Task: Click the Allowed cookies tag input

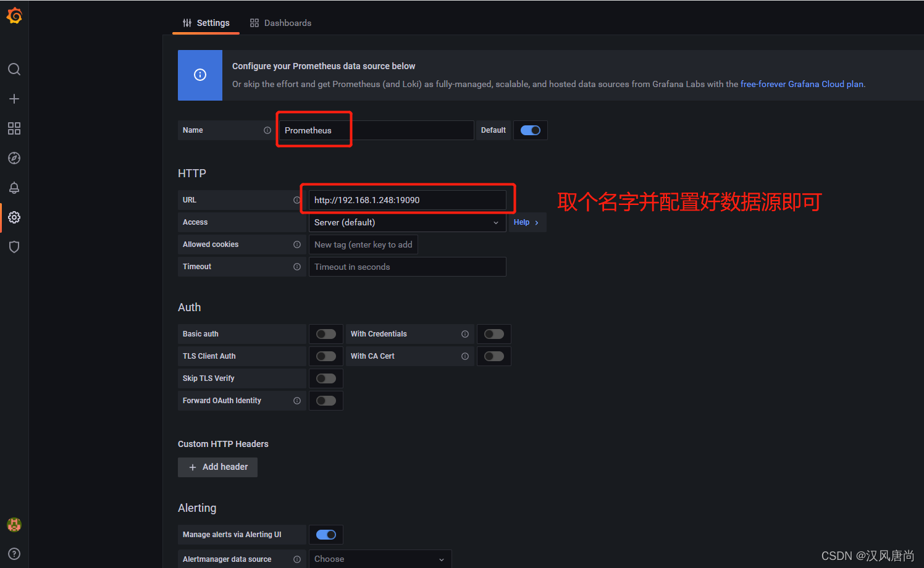Action: [363, 244]
